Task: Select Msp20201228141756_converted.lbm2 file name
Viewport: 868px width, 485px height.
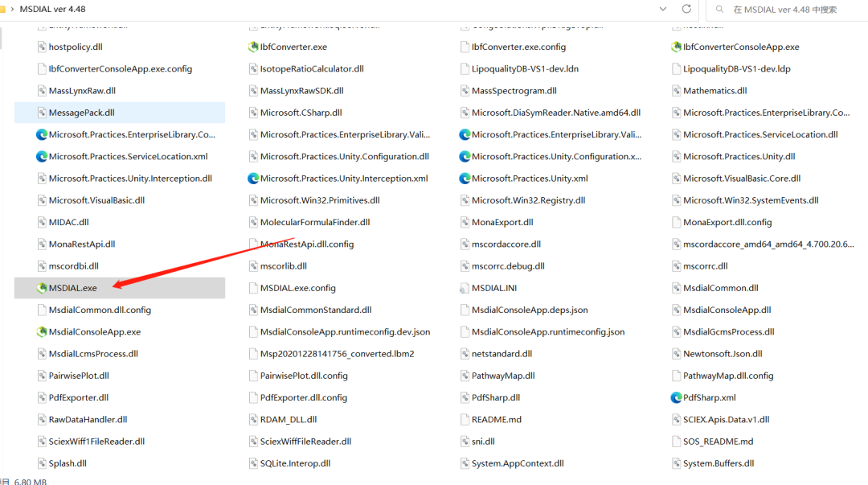Action: [x=337, y=354]
